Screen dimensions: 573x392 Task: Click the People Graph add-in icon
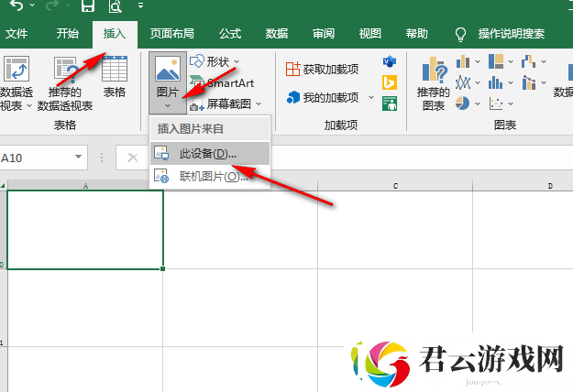point(390,103)
